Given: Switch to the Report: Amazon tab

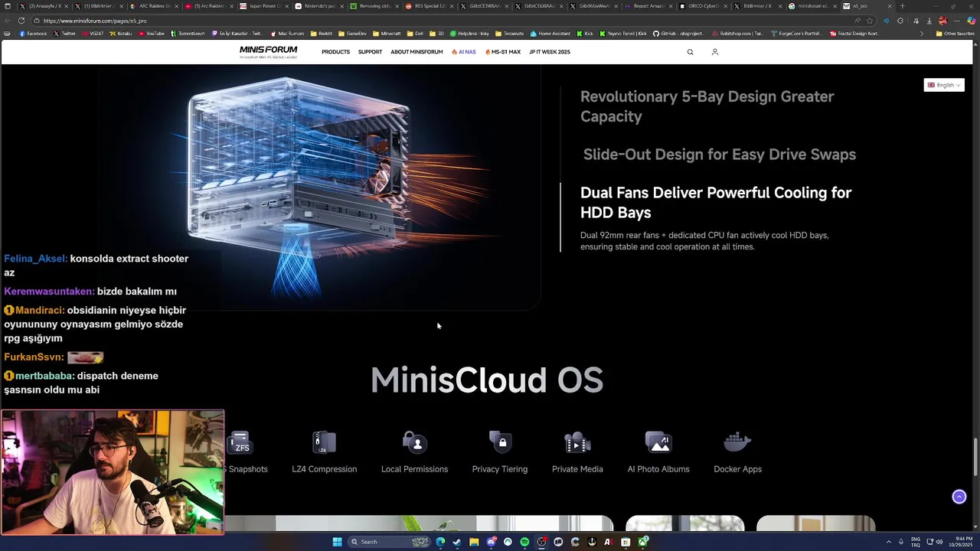Looking at the screenshot, I should pyautogui.click(x=648, y=6).
